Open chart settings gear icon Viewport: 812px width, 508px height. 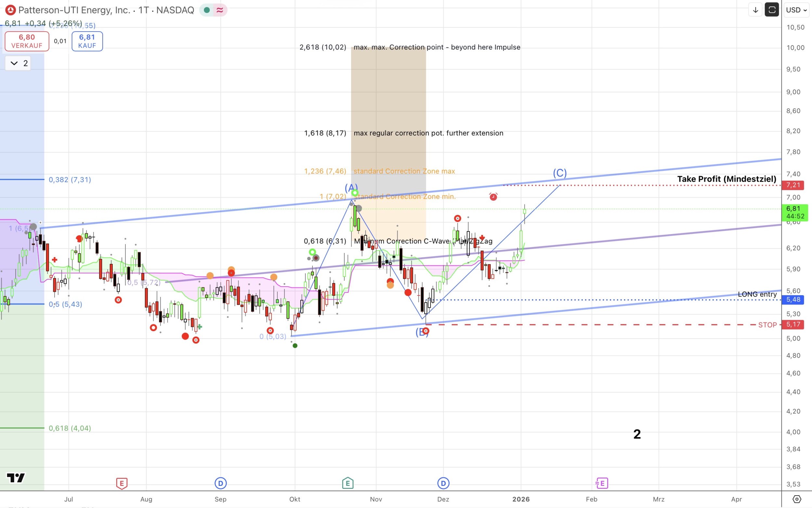(796, 499)
